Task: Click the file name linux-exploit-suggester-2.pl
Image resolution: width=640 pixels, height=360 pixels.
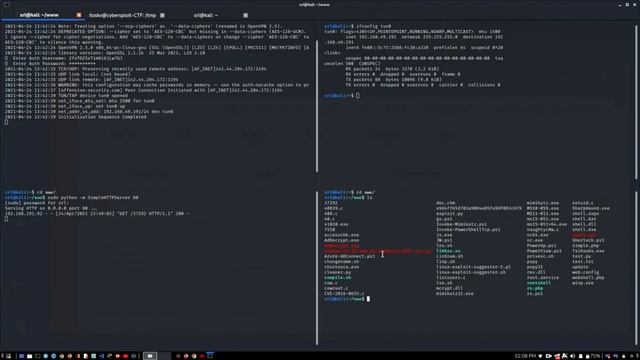Action: coord(473,267)
